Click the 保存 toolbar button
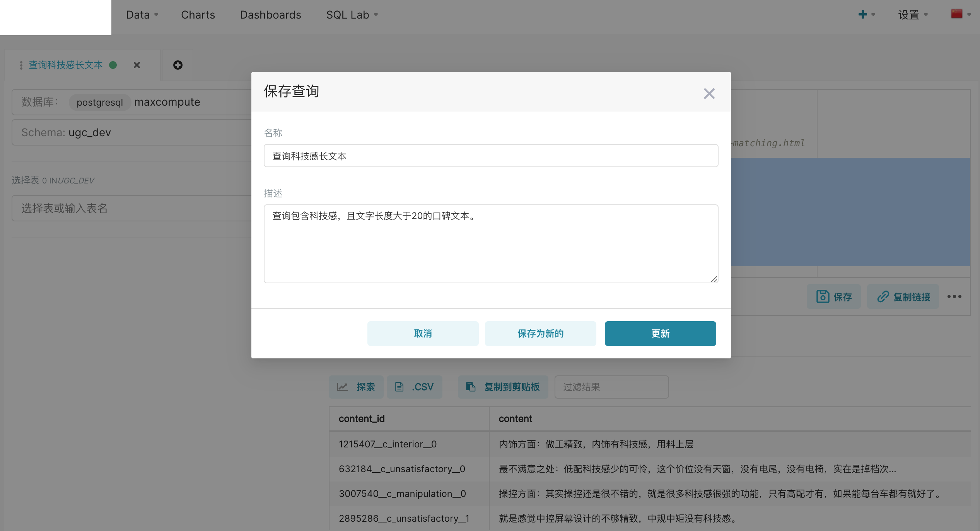The image size is (980, 531). (834, 296)
